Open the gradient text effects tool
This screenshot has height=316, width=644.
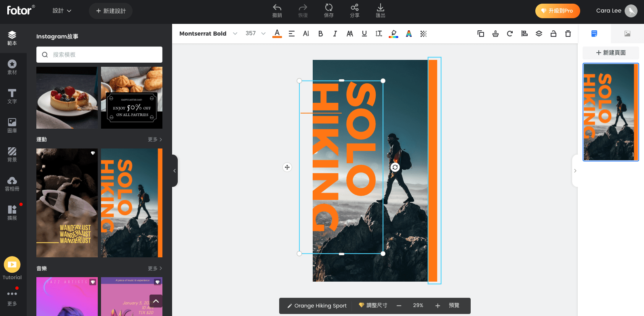[x=409, y=34]
